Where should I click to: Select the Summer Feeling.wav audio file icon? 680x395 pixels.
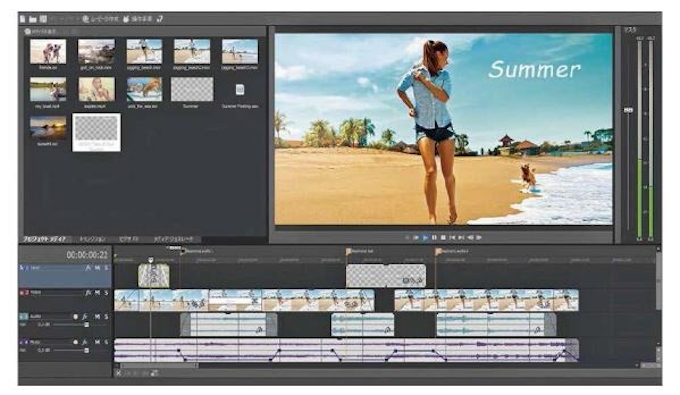click(x=240, y=90)
